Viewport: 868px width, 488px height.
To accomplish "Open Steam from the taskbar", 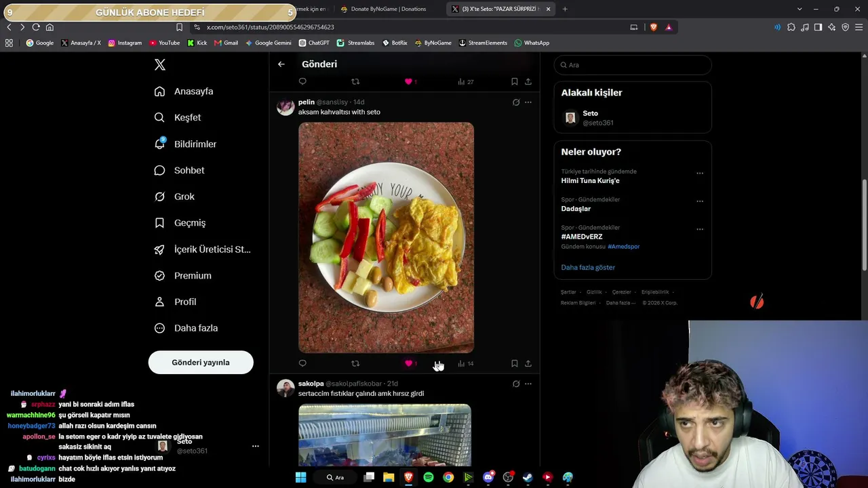I will coord(528,477).
